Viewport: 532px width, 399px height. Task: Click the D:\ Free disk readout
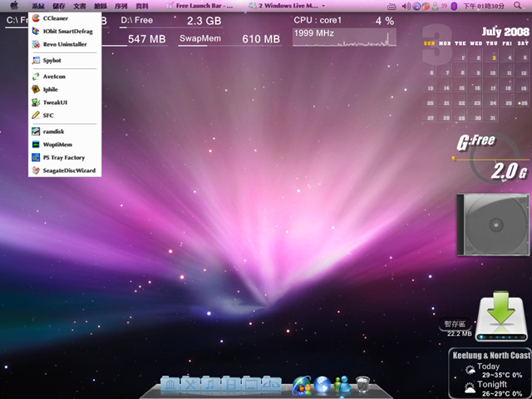click(171, 21)
